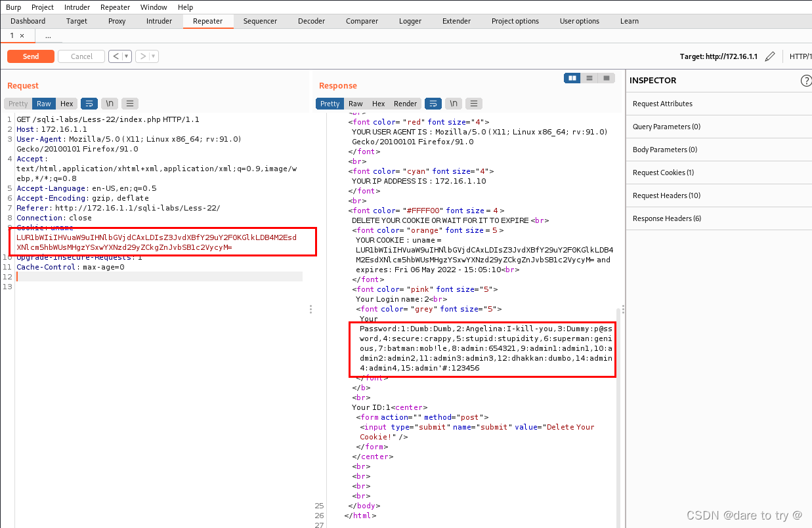Click the Cancel button
Screen dimensions: 812x528
81,56
